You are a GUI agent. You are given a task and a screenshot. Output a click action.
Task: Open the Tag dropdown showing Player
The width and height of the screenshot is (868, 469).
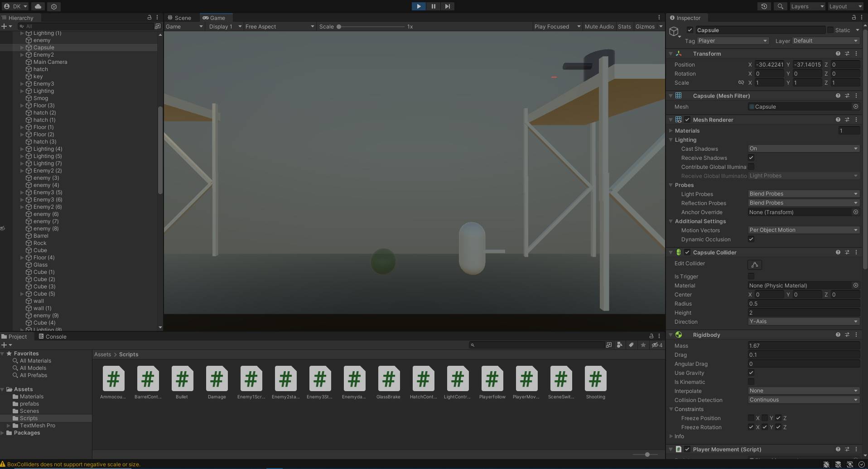click(733, 41)
